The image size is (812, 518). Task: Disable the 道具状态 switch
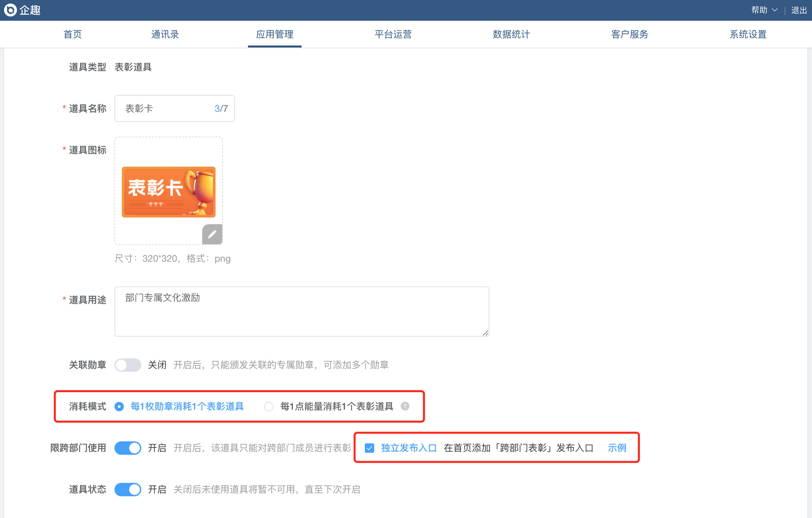click(128, 489)
